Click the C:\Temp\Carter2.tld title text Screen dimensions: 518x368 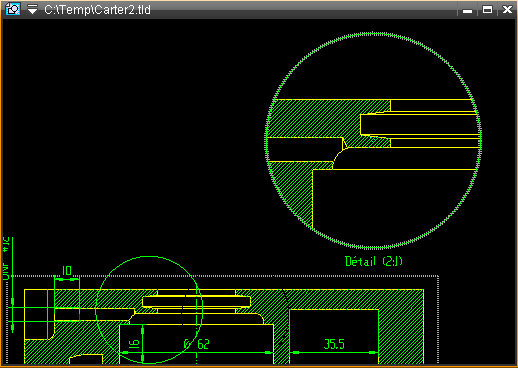[x=97, y=10]
